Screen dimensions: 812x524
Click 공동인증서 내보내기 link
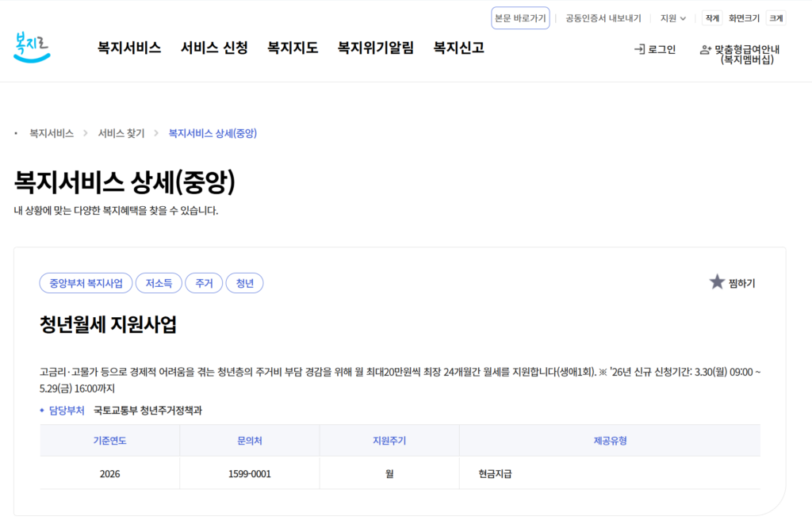(603, 18)
